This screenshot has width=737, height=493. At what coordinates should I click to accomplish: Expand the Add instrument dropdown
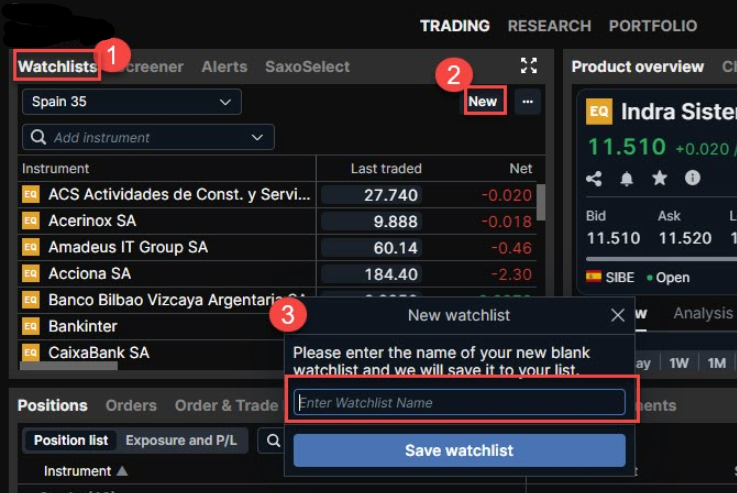point(257,137)
